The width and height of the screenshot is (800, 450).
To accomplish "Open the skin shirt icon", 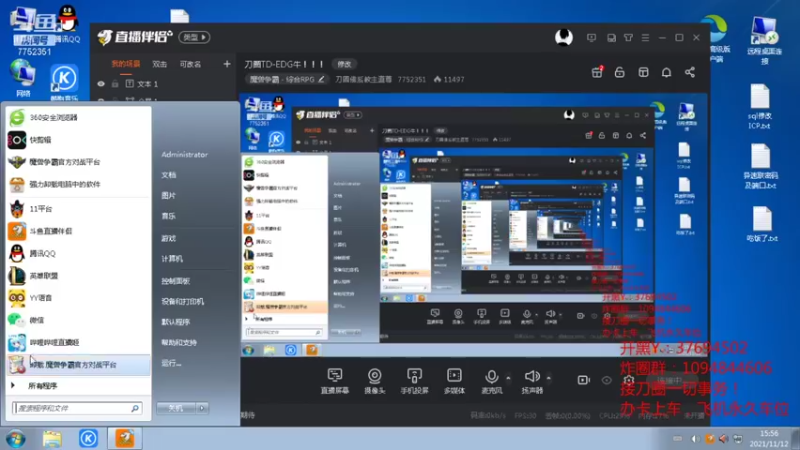I will pyautogui.click(x=629, y=38).
